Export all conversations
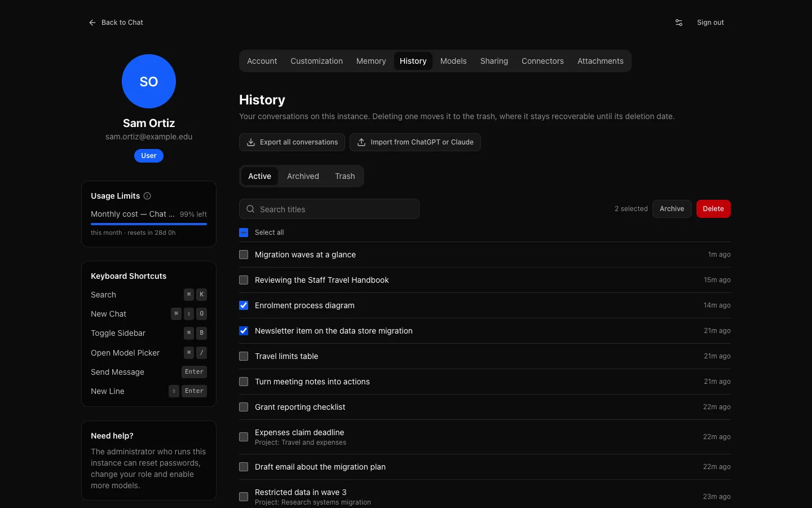Viewport: 812px width, 508px height. pos(292,142)
